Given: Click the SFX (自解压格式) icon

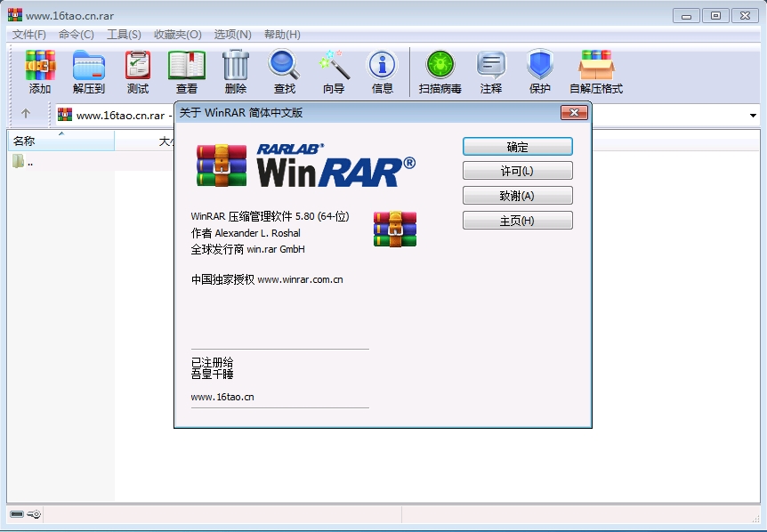Looking at the screenshot, I should click(x=596, y=66).
